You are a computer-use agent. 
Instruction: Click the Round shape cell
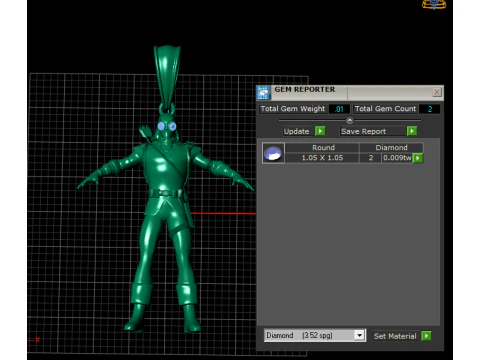click(x=323, y=148)
